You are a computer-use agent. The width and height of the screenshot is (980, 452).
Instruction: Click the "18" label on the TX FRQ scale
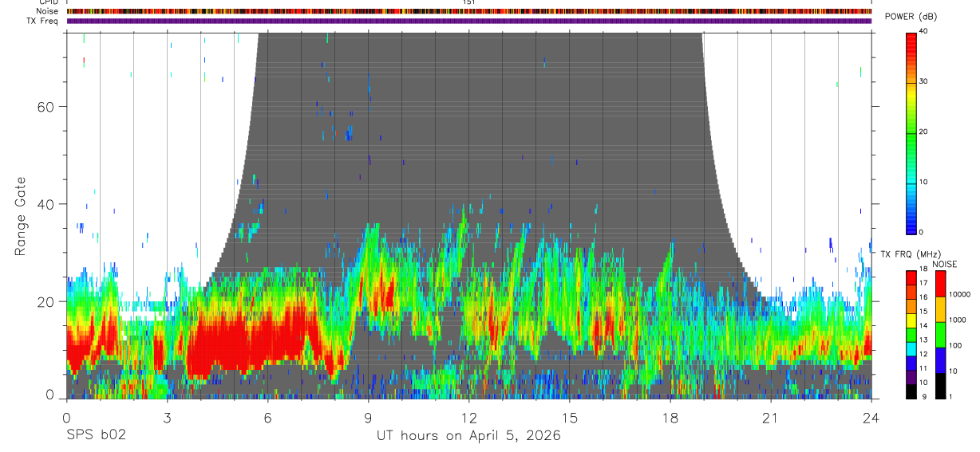923,269
